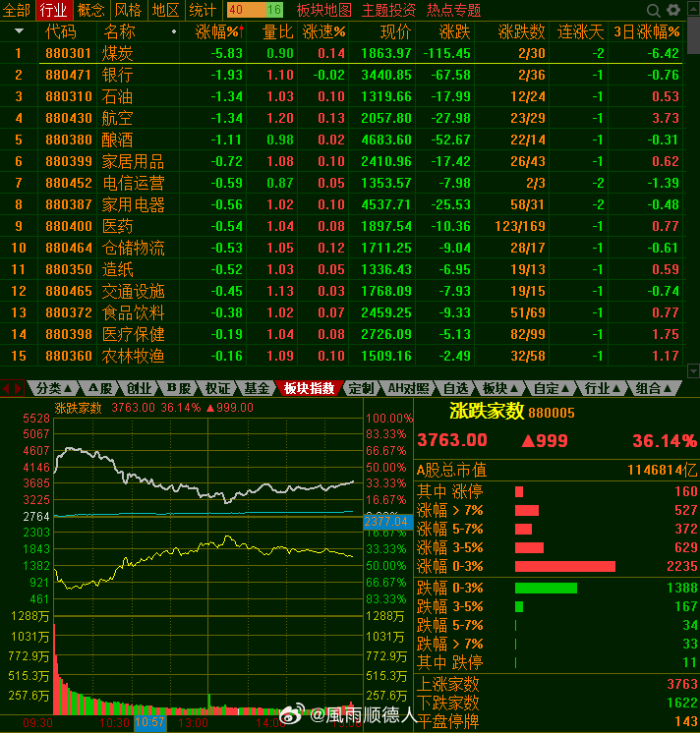
Task: Expand the 行业▲ bottom tab
Action: 603,388
